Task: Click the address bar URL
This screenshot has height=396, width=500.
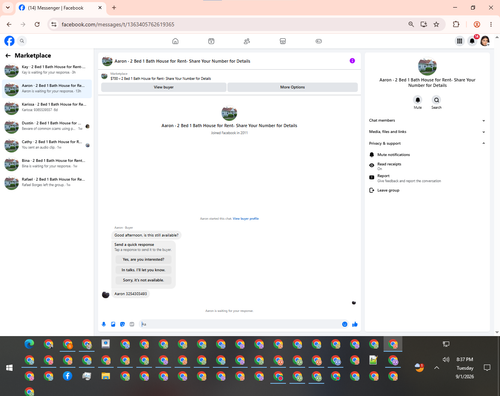Action: 118,24
